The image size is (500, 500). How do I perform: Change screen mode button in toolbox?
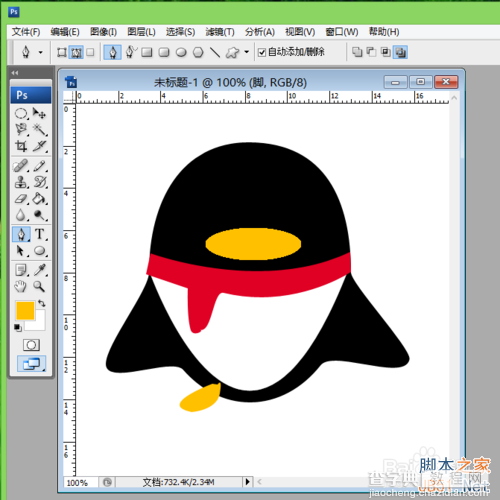coord(31,364)
